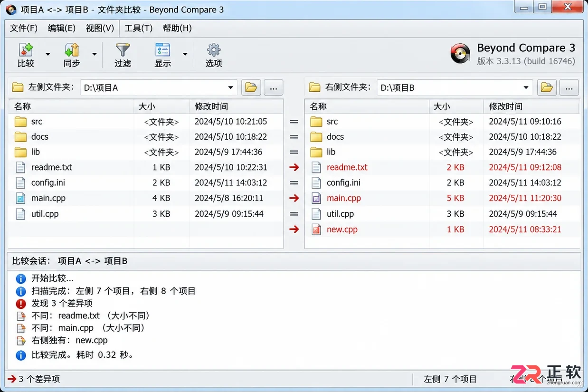Click the right side ellipsis button
Image resolution: width=588 pixels, height=392 pixels.
pyautogui.click(x=569, y=87)
